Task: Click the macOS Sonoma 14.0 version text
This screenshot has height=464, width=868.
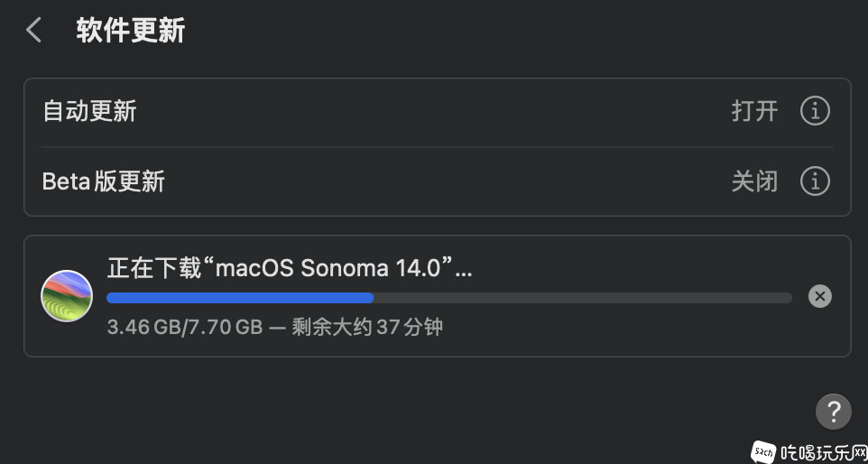Action: 328,268
